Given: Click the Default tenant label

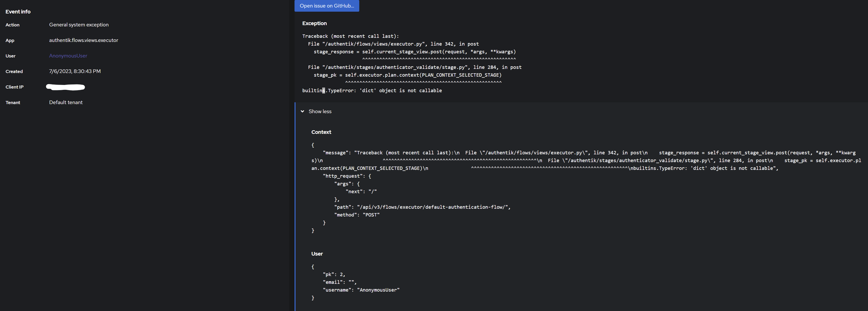Looking at the screenshot, I should [66, 102].
